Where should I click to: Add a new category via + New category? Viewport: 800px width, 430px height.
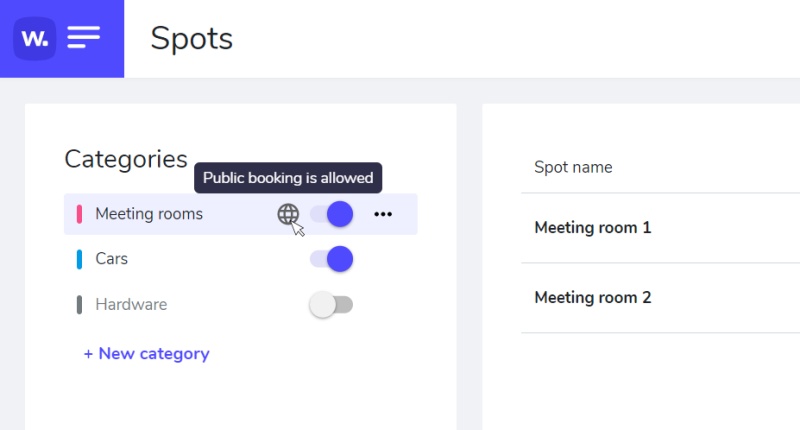(147, 354)
